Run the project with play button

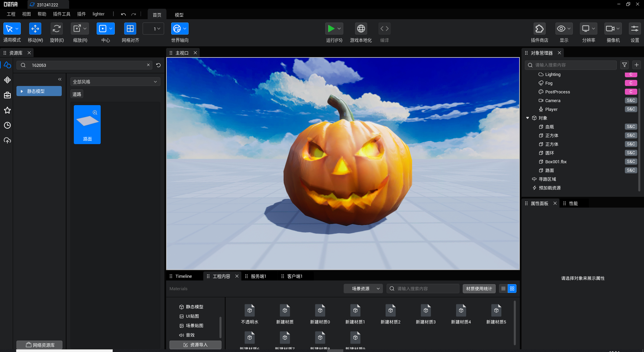331,29
